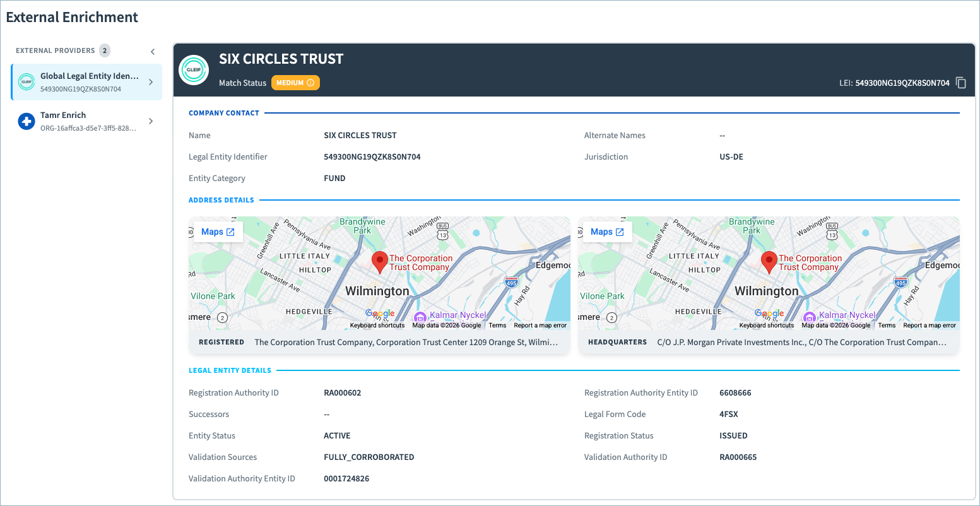This screenshot has height=506, width=980.
Task: Click Registration Status value ISSUED
Action: [733, 435]
